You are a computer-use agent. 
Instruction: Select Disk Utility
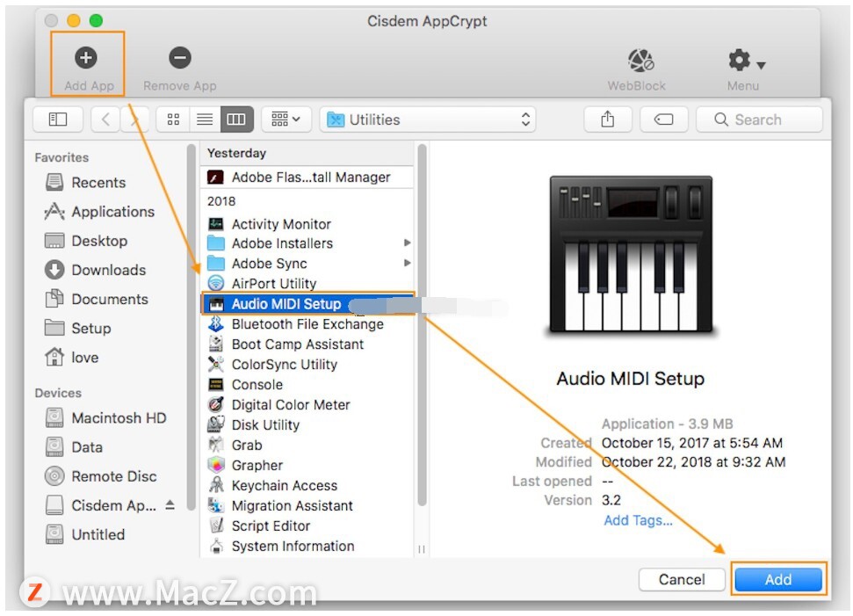pos(307,425)
